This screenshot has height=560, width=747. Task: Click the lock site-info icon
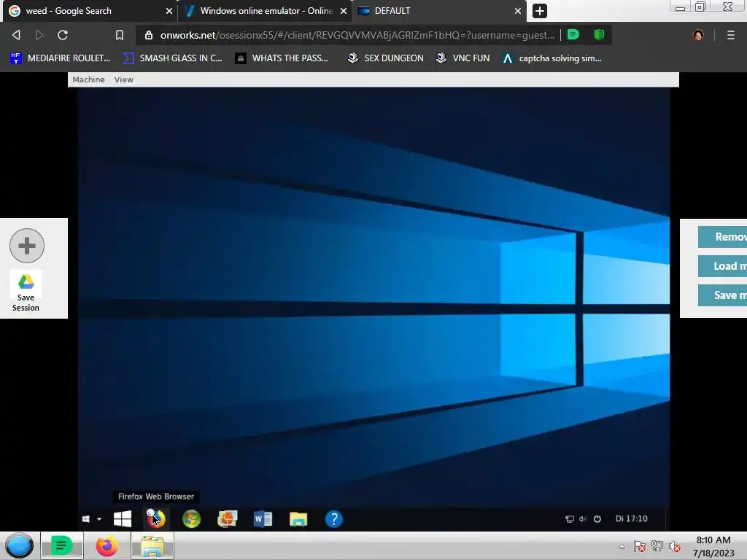coord(149,35)
